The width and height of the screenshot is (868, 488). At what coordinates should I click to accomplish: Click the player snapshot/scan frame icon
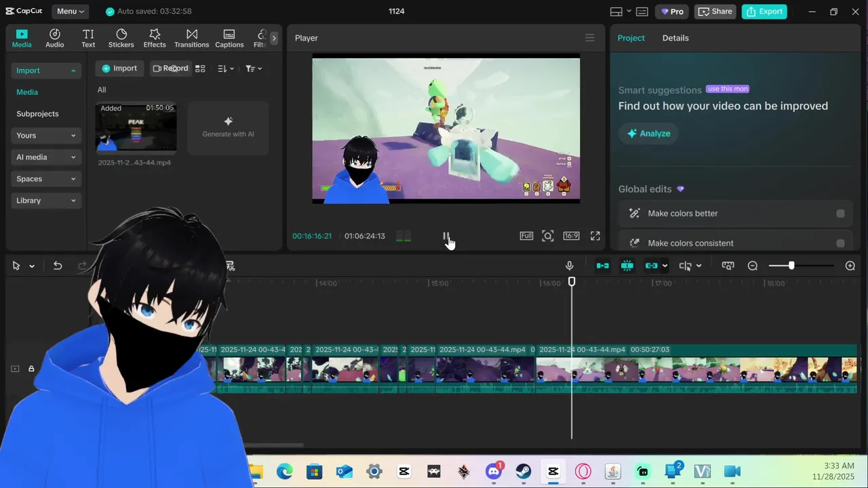point(548,236)
